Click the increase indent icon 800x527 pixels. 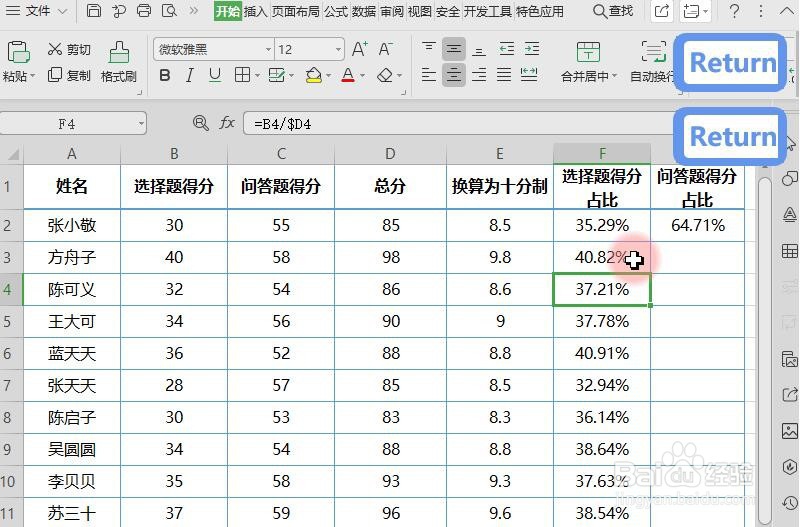tap(532, 48)
